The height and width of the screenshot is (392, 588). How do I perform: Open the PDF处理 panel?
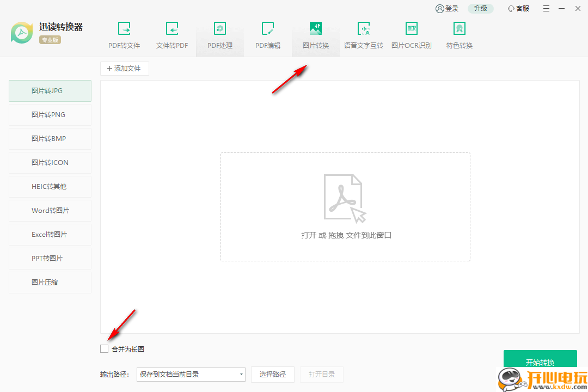(219, 34)
